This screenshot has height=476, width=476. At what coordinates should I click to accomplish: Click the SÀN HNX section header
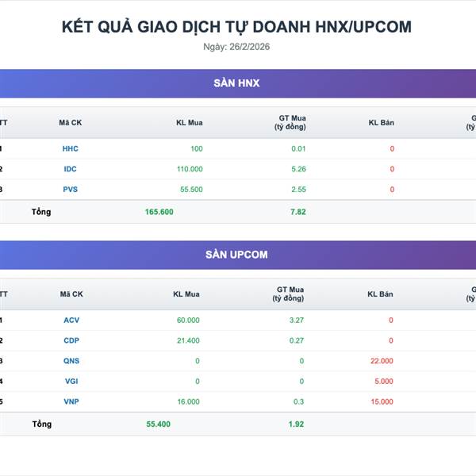[x=236, y=83]
